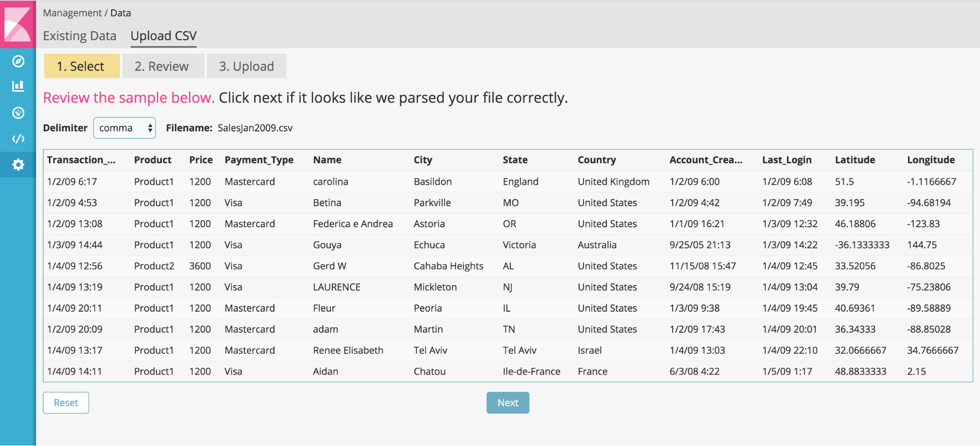This screenshot has height=446, width=980.
Task: Click the Payment_Type column header
Action: [x=259, y=160]
